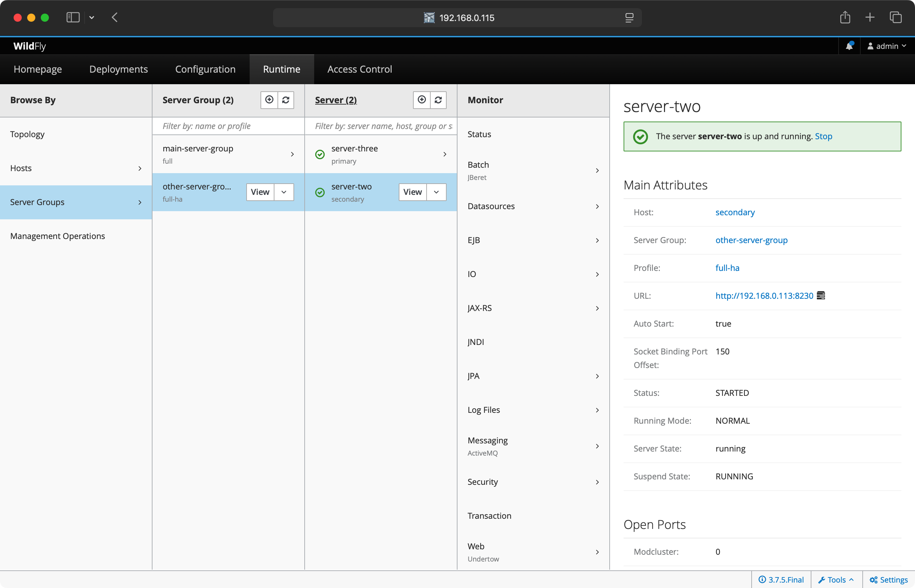The image size is (915, 588).
Task: Go back in browser history
Action: (114, 18)
